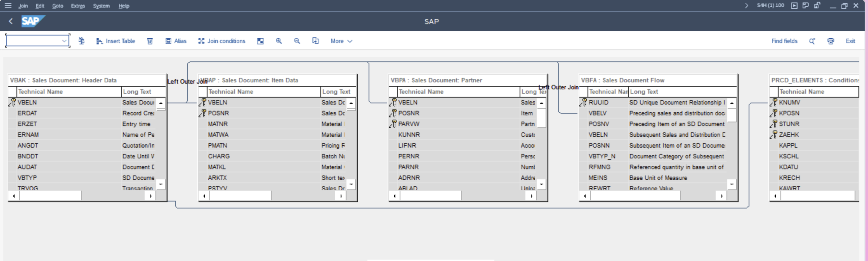868x261 pixels.
Task: Click the find-next magnifier icon
Action: coord(812,41)
